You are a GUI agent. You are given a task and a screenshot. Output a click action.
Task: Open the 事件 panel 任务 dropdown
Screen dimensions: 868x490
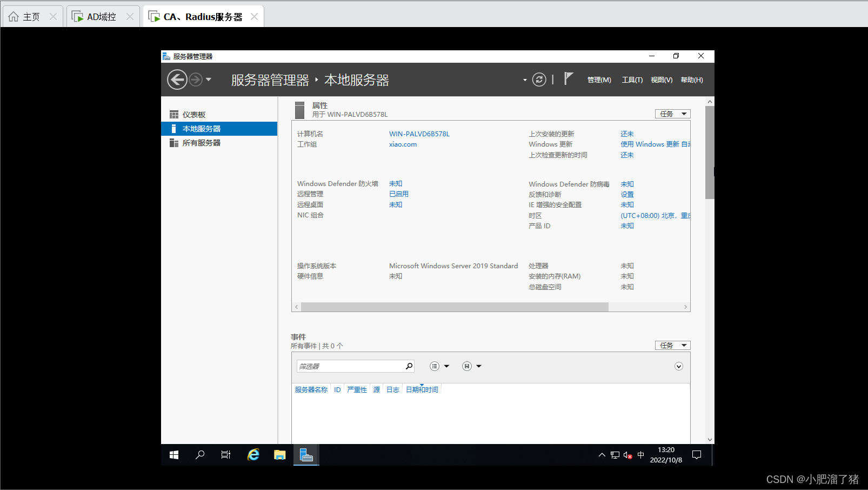[x=673, y=346]
